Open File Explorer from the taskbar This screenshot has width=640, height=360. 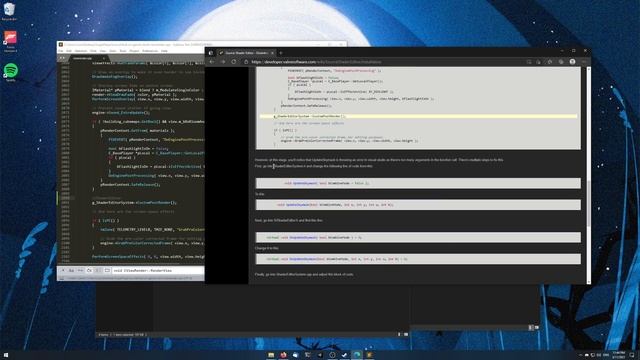[x=271, y=355]
